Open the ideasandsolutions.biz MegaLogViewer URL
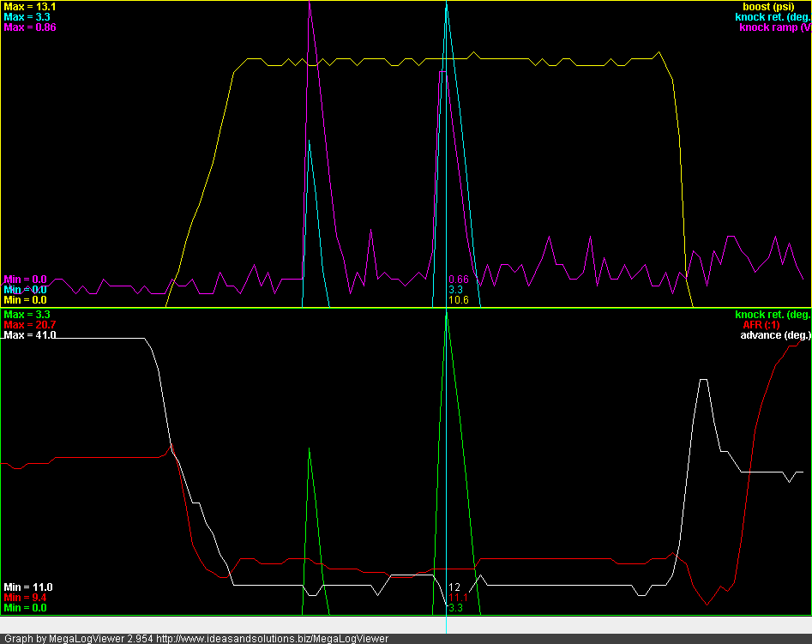This screenshot has width=812, height=644. (273, 639)
